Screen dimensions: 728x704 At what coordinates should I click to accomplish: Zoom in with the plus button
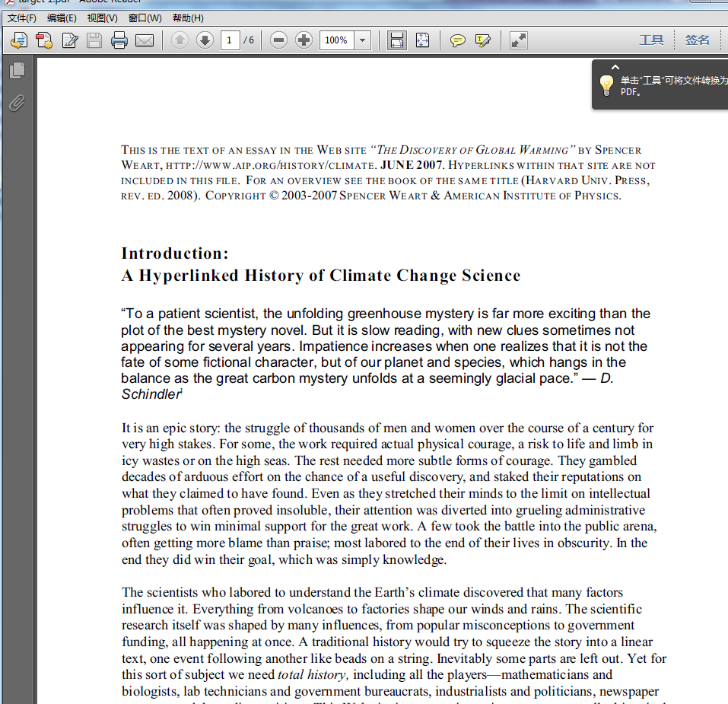click(304, 40)
